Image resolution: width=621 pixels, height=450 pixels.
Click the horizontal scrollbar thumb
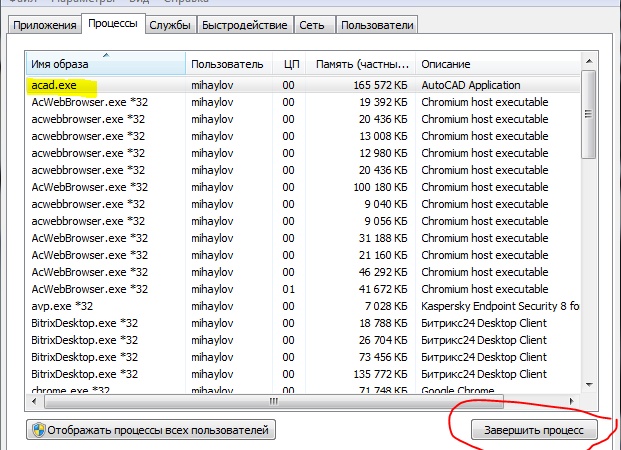tap(274, 401)
